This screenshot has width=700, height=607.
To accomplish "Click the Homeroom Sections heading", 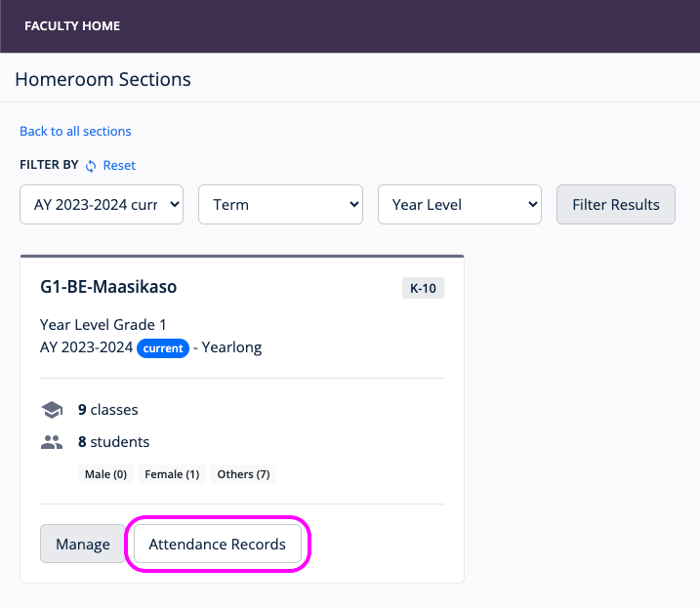I will click(x=103, y=79).
